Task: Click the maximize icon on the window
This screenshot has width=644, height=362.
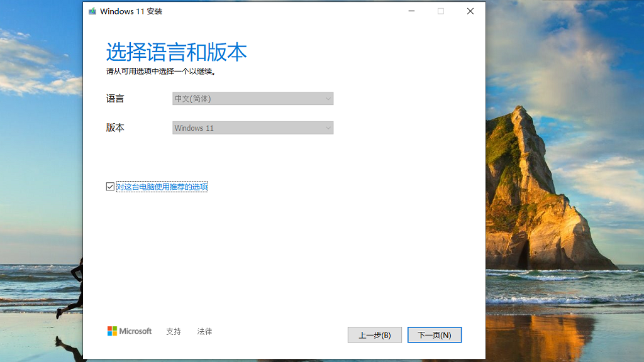Action: [441, 11]
